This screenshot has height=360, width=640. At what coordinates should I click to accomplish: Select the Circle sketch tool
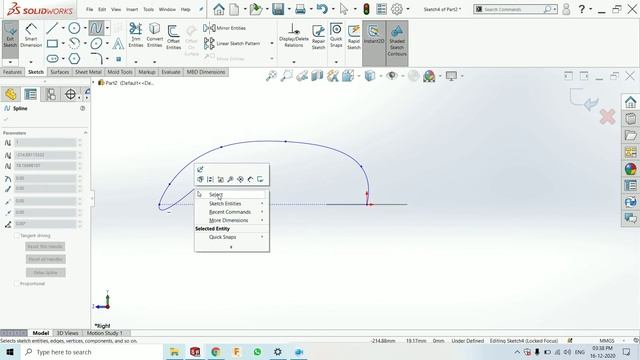[x=74, y=28]
